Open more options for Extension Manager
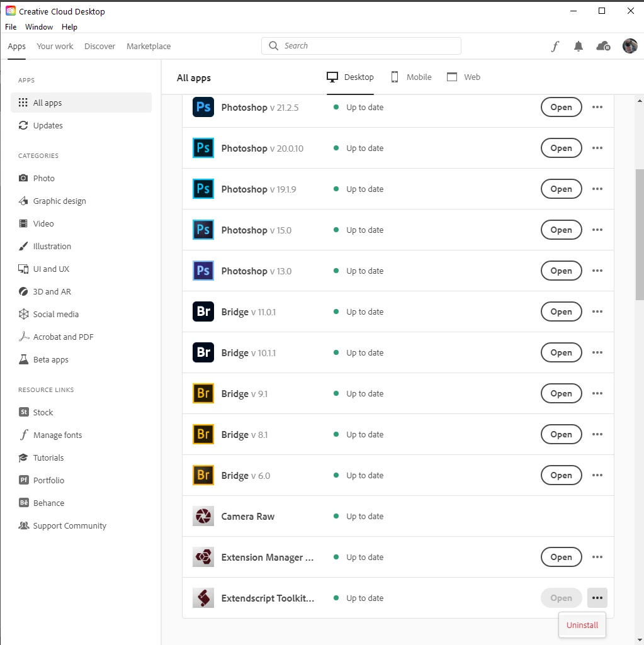The image size is (644, 645). [x=597, y=557]
